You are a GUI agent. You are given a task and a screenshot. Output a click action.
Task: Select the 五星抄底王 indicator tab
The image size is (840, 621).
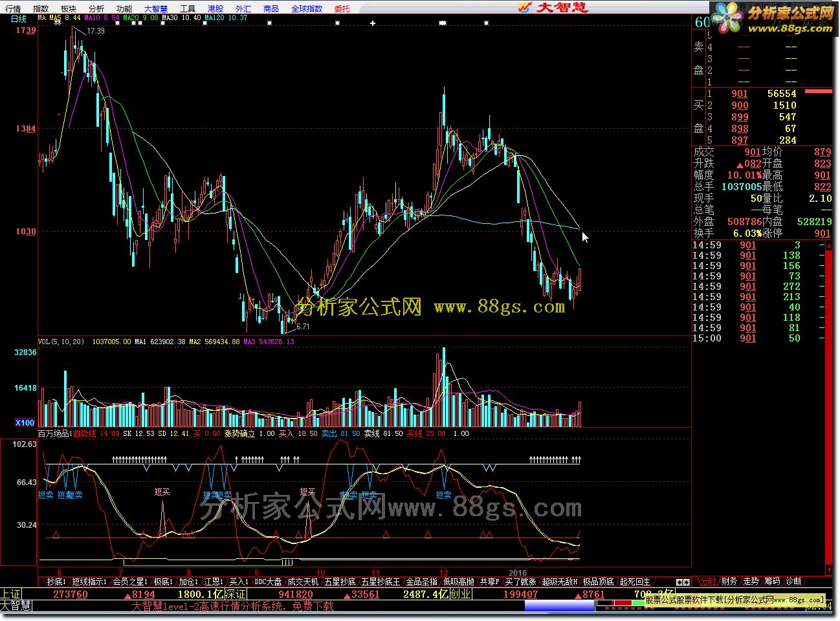tap(381, 582)
